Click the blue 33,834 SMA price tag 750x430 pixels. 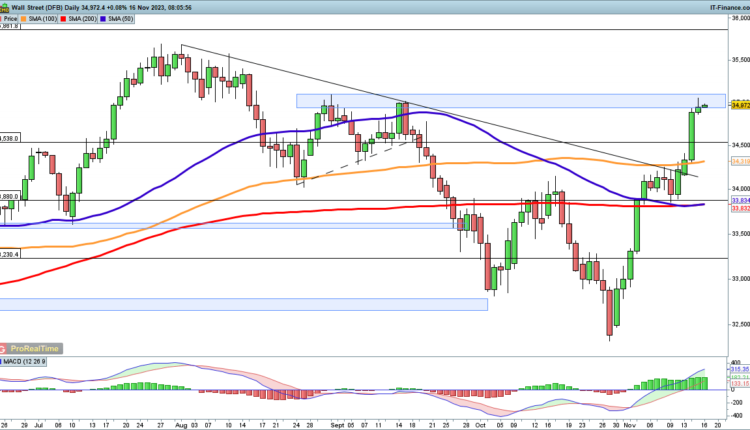[x=740, y=201]
